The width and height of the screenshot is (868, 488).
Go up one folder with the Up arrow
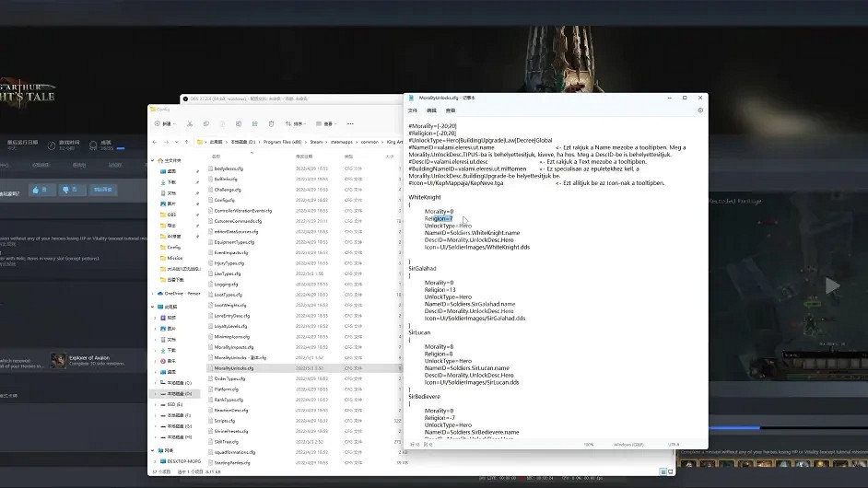pos(187,142)
